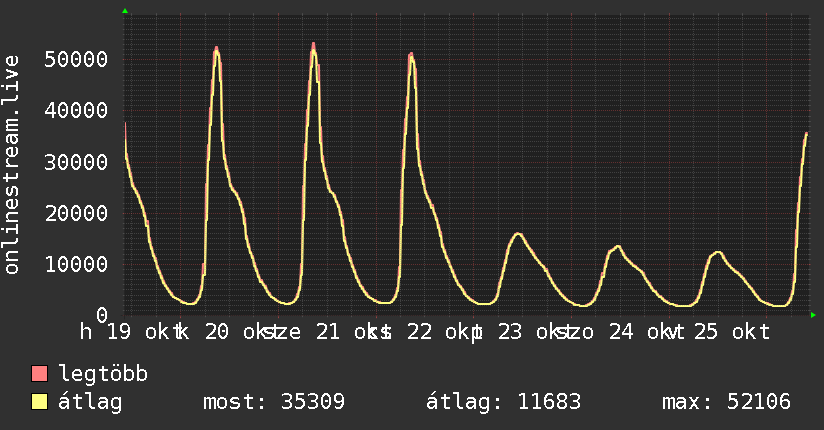Click the onlinestream.live vertical axis title

[x=12, y=165]
